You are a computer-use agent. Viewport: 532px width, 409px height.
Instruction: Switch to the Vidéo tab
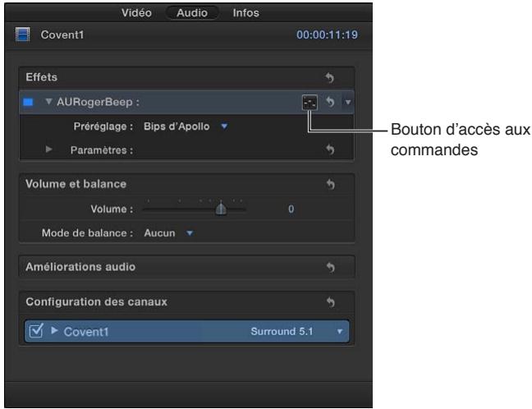pyautogui.click(x=136, y=13)
